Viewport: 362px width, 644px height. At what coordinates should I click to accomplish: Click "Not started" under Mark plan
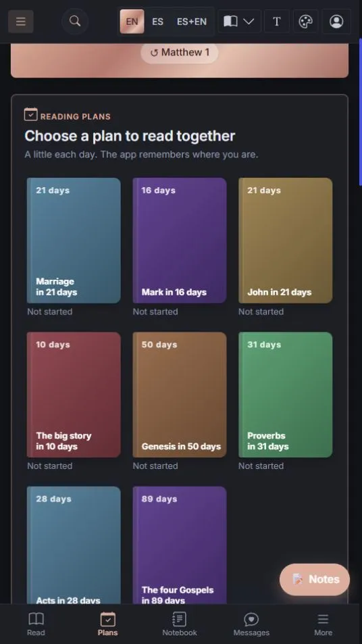155,312
